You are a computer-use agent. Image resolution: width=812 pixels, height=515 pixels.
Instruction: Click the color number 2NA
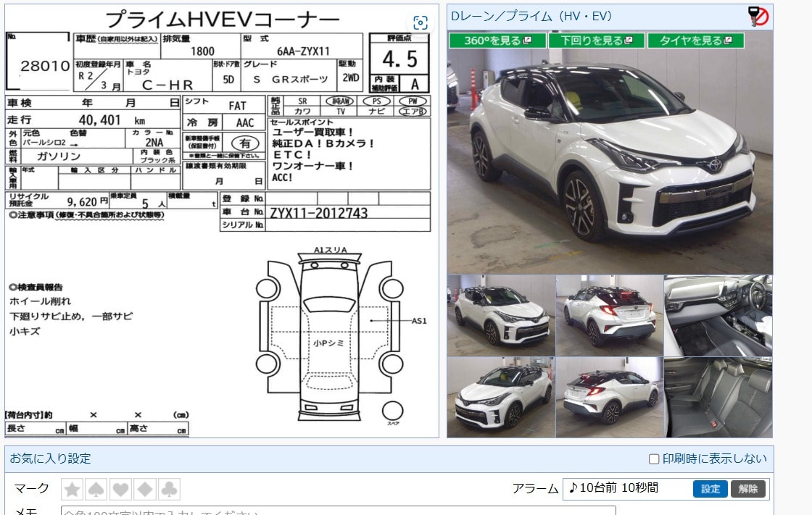pyautogui.click(x=154, y=143)
